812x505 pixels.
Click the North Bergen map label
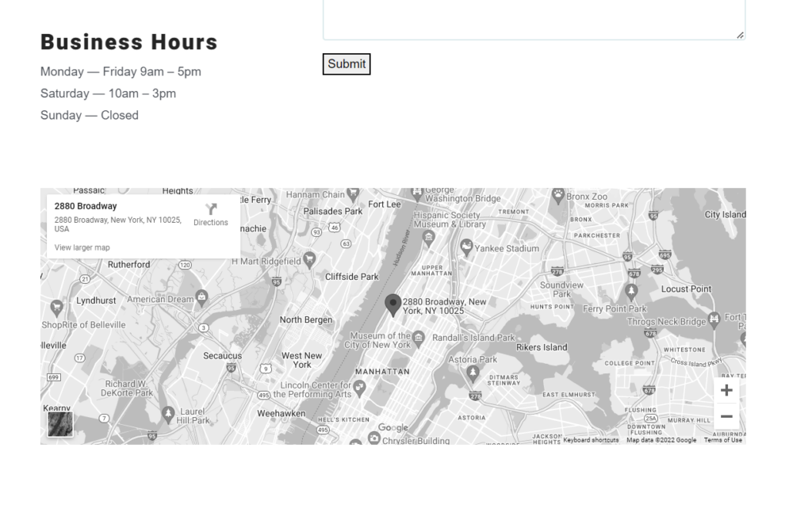click(x=306, y=320)
